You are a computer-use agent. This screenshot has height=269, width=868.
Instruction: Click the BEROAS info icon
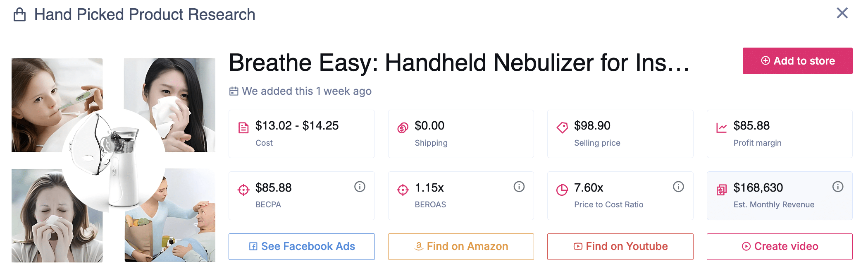click(x=519, y=187)
